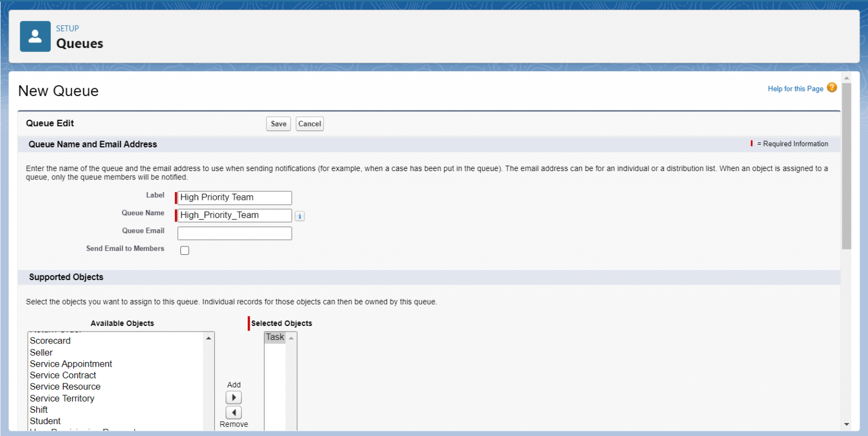The image size is (868, 436).
Task: Select Service Appointment in Available Objects
Action: (71, 364)
